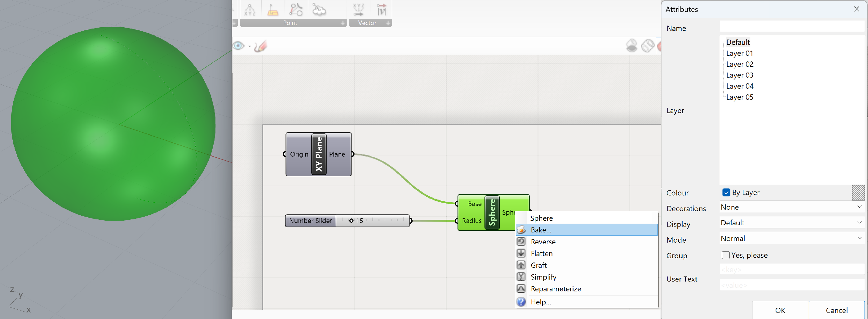This screenshot has height=319, width=868.
Task: Click the Vector Length |v| icon
Action: pyautogui.click(x=381, y=10)
